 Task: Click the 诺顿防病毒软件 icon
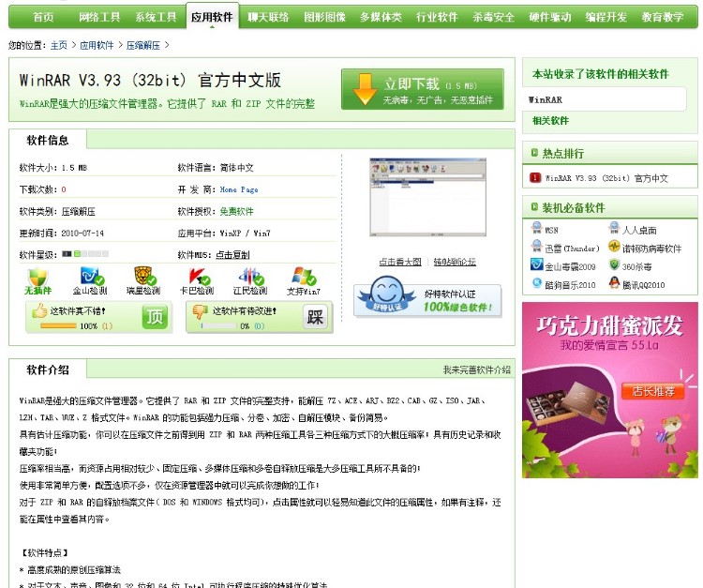[x=614, y=246]
